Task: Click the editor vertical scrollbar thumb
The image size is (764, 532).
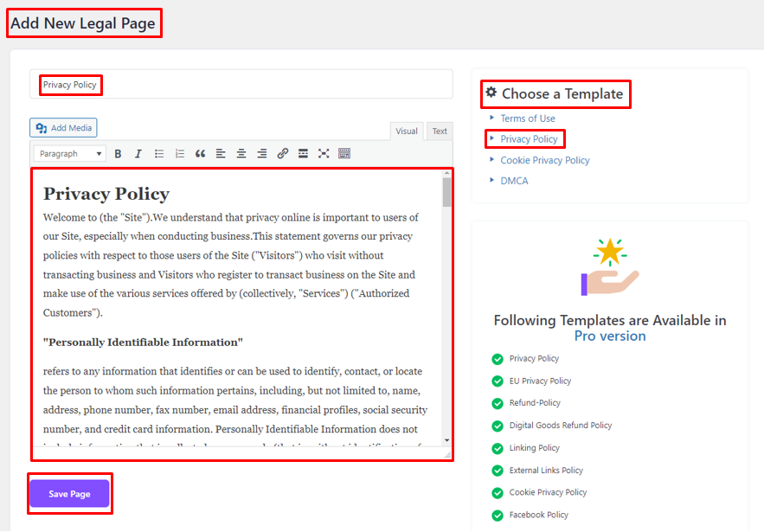Action: 446,192
